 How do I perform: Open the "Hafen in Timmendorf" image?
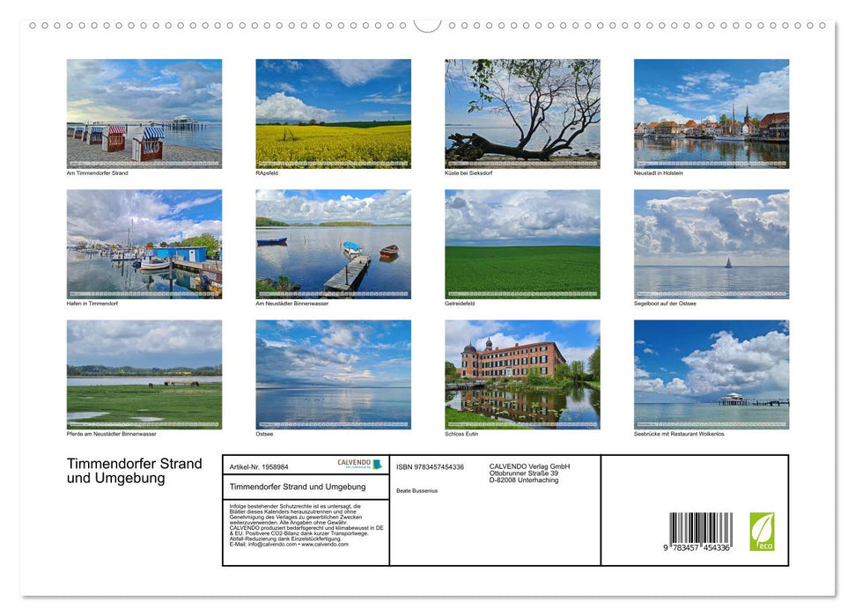(144, 244)
